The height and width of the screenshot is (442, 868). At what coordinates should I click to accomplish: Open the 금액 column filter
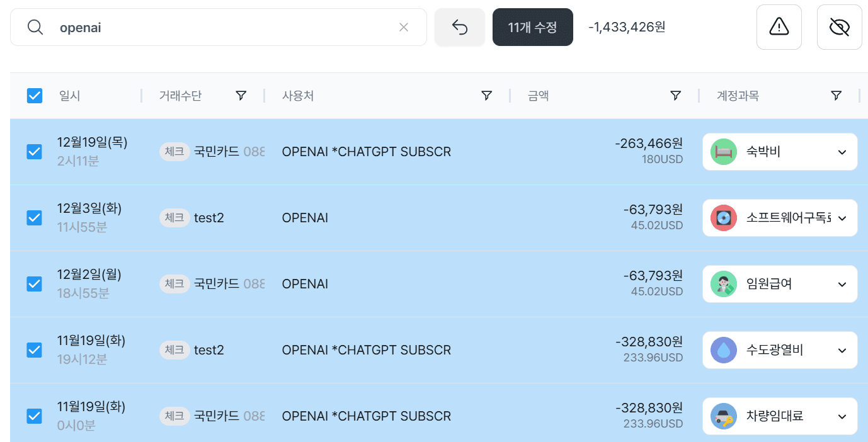tap(675, 96)
